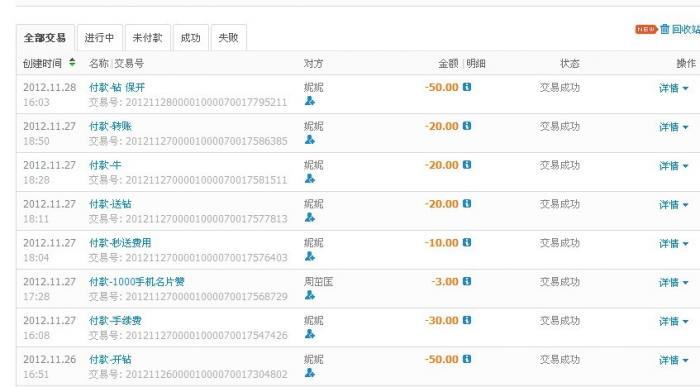Open the 付款-手续费 transaction link

(115, 320)
